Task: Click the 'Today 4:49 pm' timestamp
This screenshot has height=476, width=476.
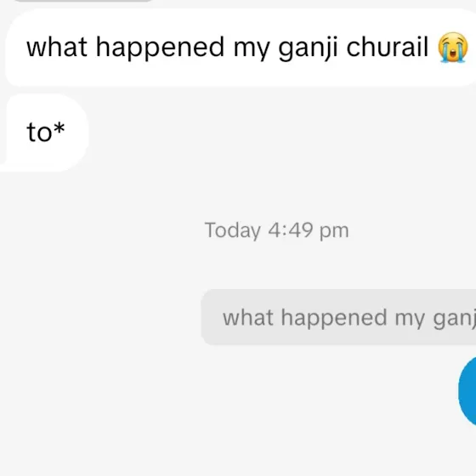Action: click(276, 230)
